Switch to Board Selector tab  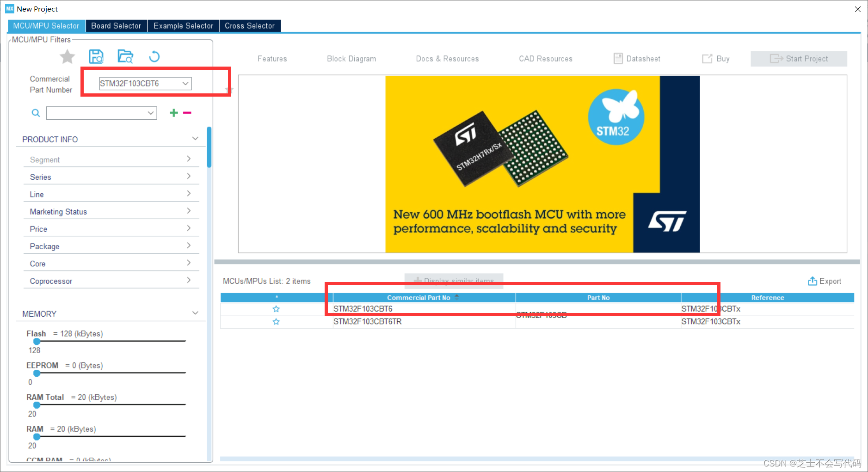(x=116, y=26)
